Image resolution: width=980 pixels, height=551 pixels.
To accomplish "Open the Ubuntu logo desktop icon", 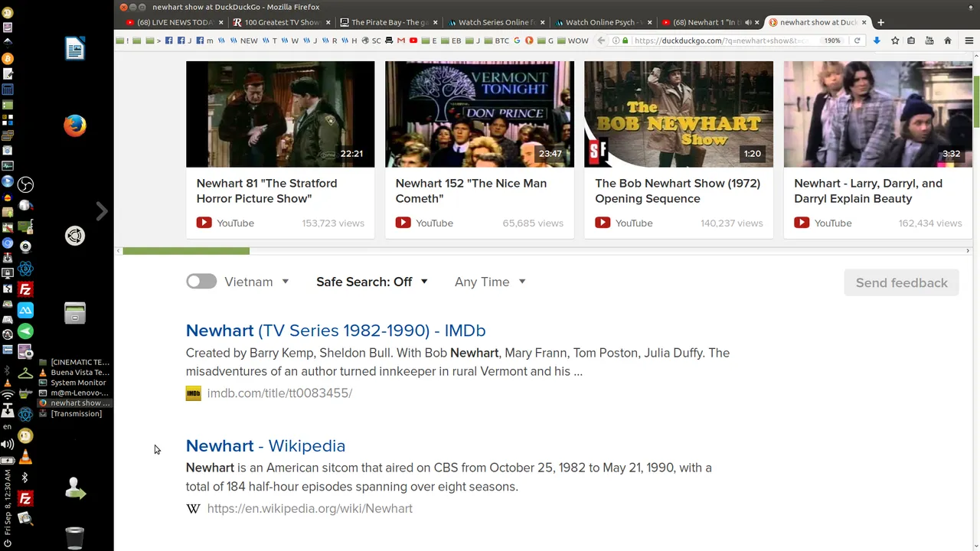I will (x=75, y=236).
